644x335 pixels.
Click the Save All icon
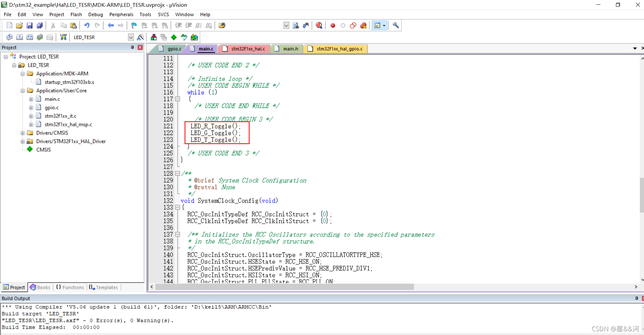click(x=40, y=25)
